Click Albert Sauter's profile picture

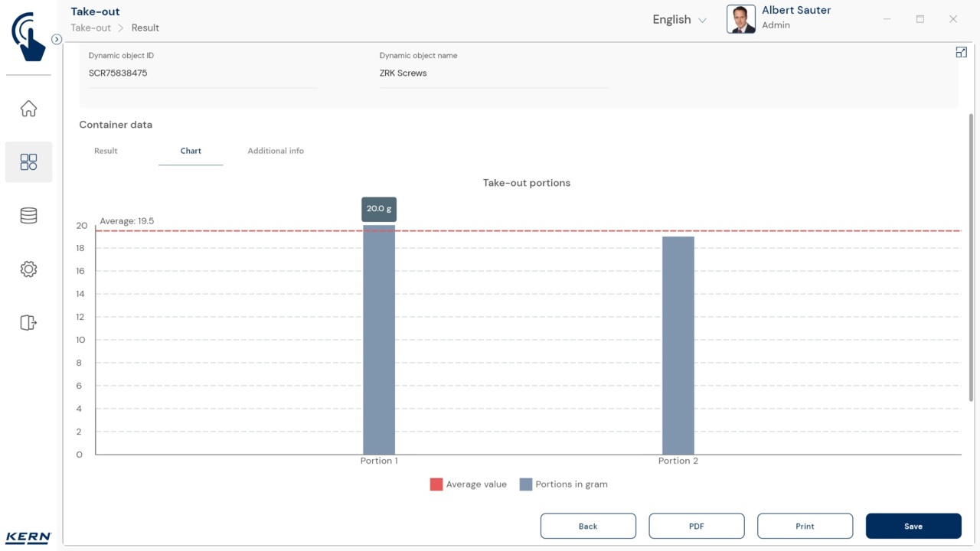pos(740,20)
